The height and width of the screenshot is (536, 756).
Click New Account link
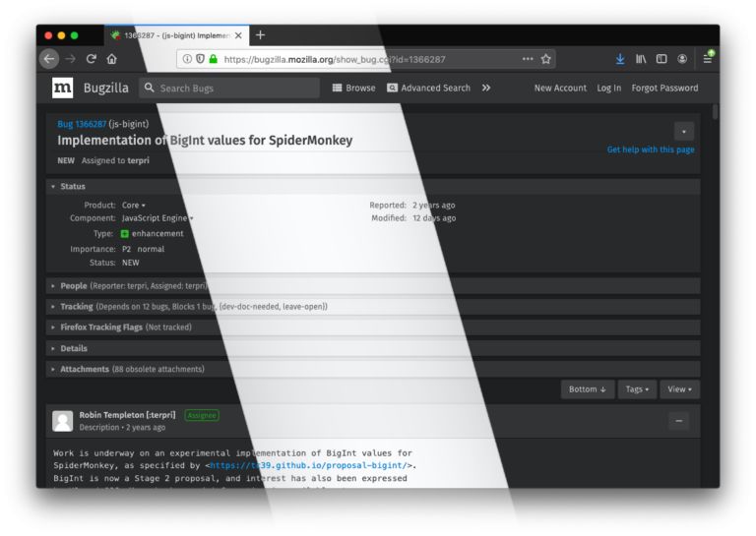coord(560,89)
